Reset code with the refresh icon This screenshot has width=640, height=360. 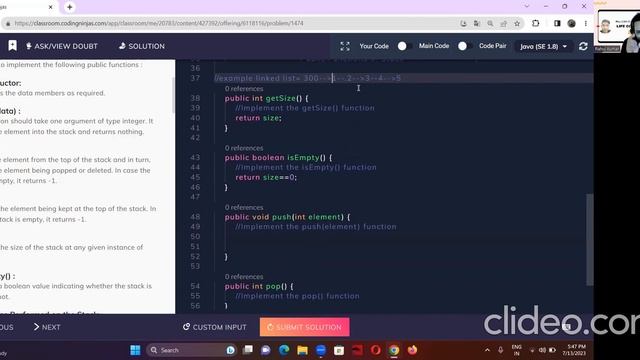coord(583,47)
